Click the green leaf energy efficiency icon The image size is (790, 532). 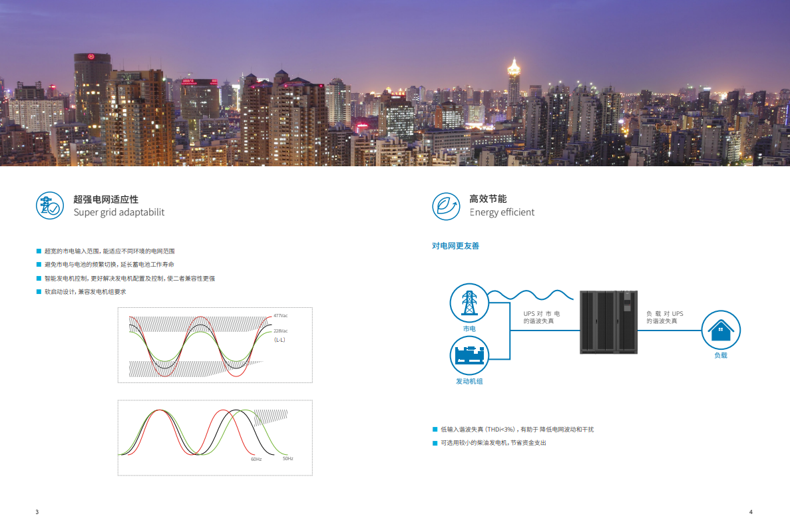(x=446, y=206)
